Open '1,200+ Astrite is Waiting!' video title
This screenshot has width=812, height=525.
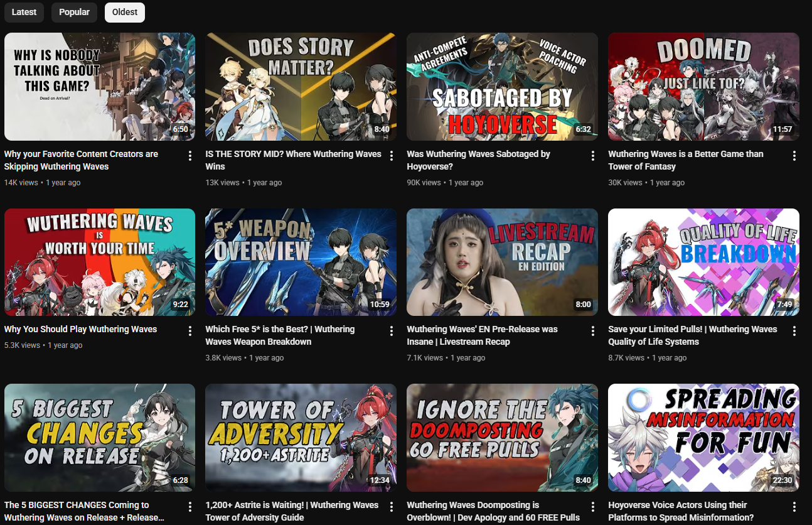tap(292, 511)
